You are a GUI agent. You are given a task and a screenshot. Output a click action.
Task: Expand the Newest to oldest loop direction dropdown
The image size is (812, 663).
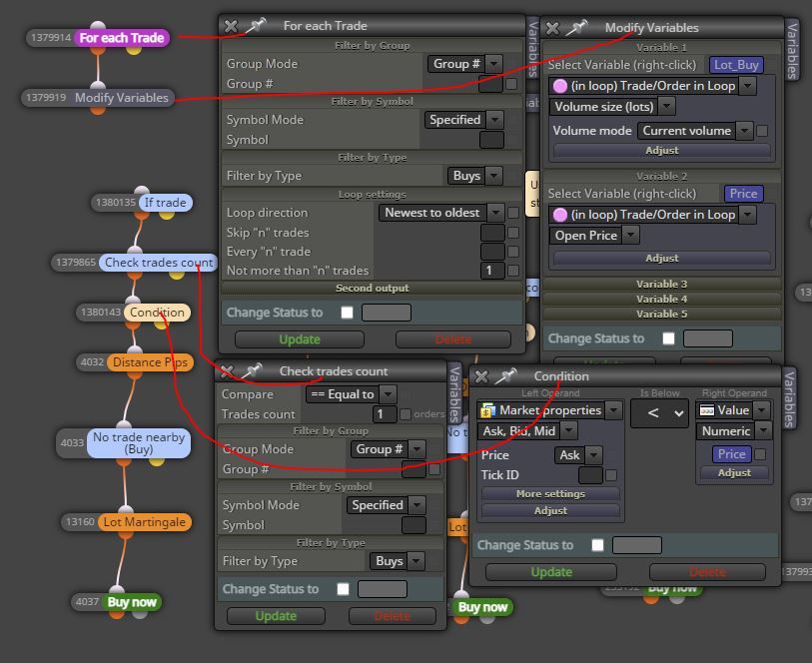pos(441,213)
